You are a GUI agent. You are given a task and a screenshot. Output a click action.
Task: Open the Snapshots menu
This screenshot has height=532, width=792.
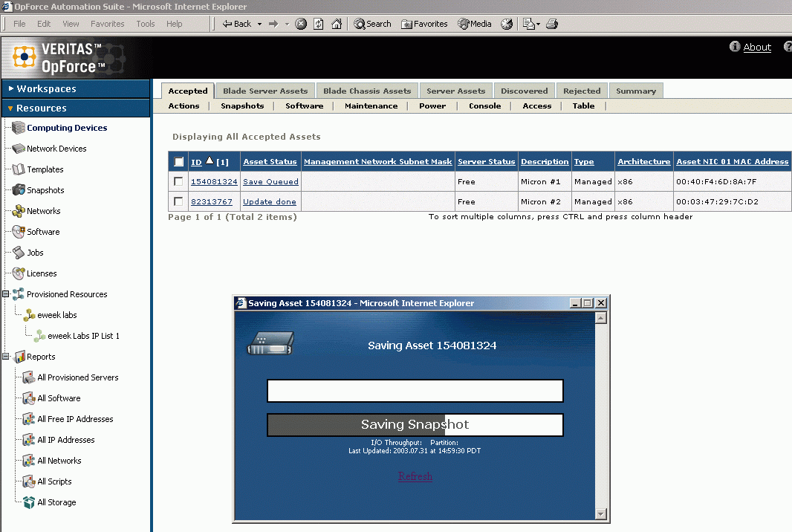tap(242, 106)
